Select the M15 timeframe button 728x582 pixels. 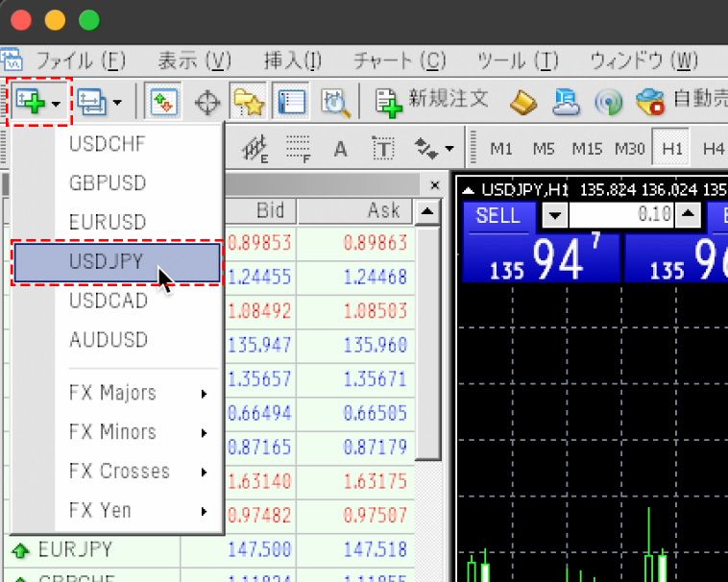(587, 149)
